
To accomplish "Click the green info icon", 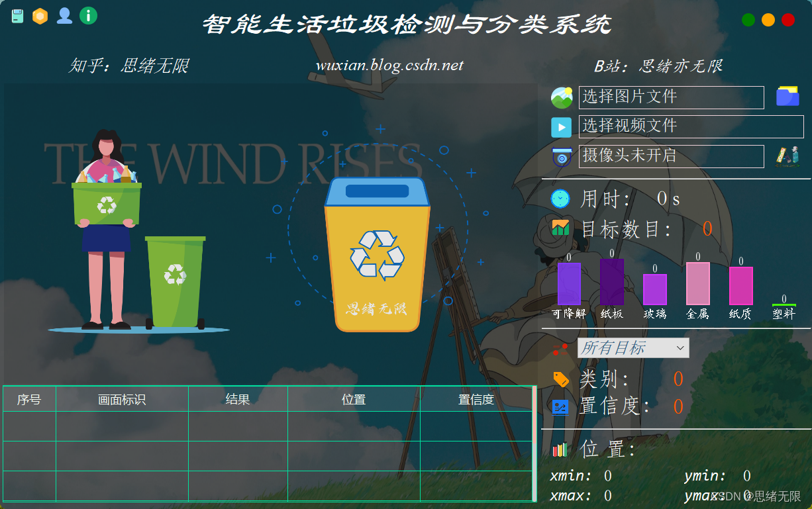I will (88, 16).
